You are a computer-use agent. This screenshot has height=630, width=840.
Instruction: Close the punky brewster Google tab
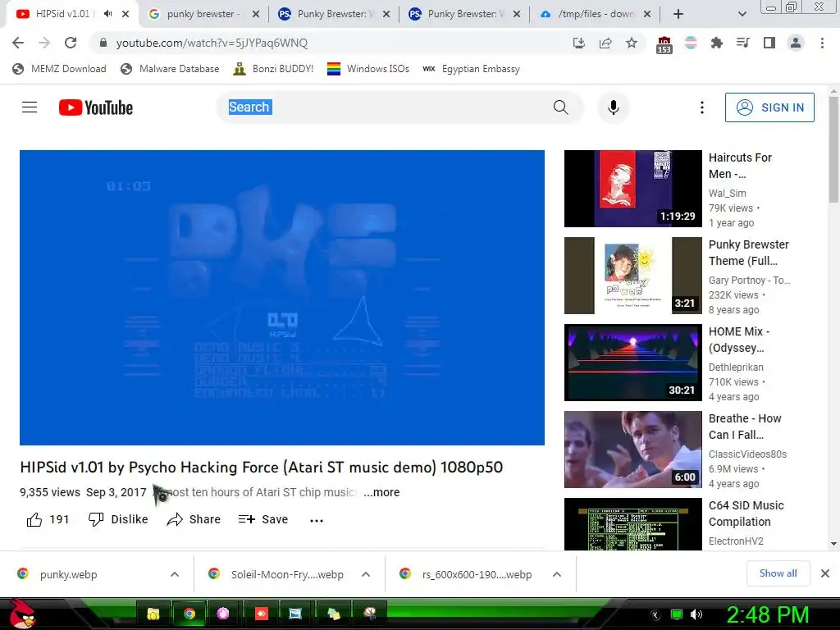click(x=256, y=14)
